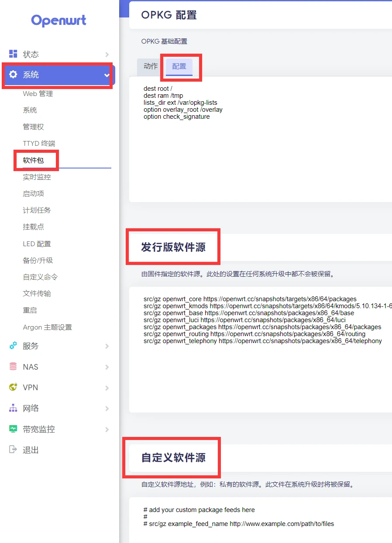Click the 'option check_signature' line

176,117
